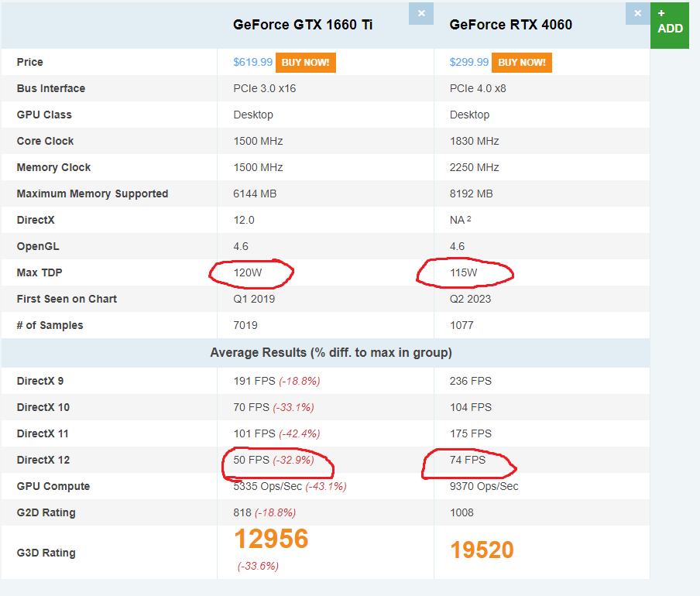Click the # of Samples label
Viewport: 700px width, 596px height.
point(50,325)
